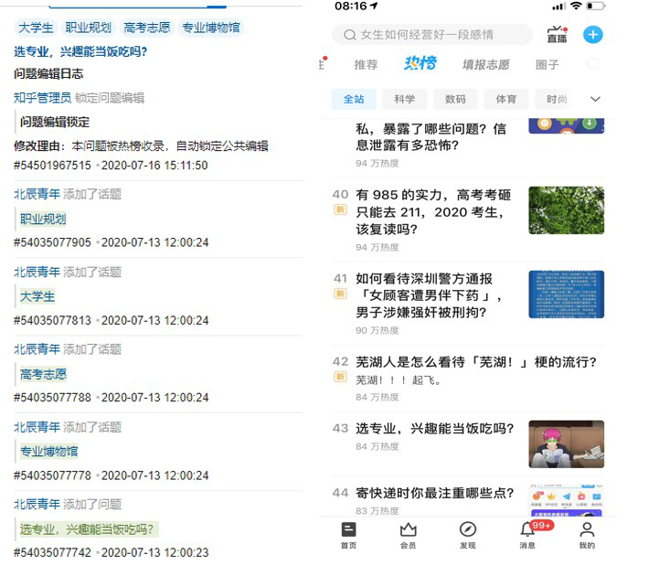Viewport: 654px width, 564px height.
Task: Tap the blue plus create button
Action: pyautogui.click(x=593, y=35)
